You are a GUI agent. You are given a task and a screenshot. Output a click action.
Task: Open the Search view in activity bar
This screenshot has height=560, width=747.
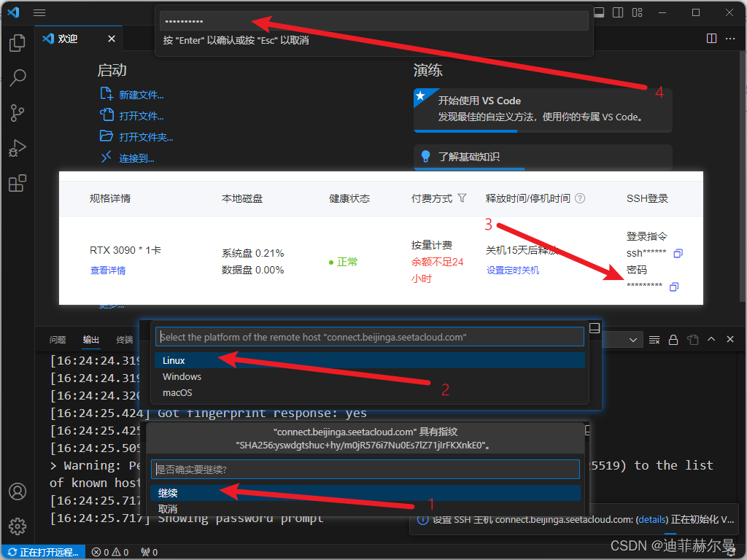click(x=18, y=77)
